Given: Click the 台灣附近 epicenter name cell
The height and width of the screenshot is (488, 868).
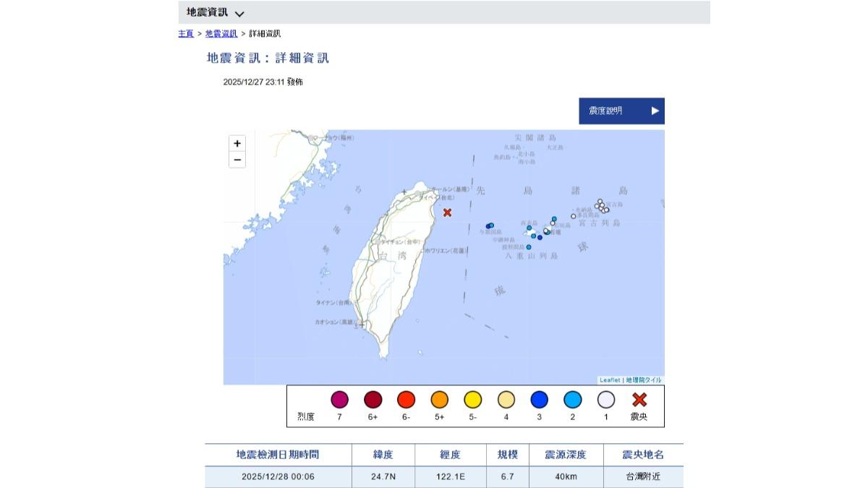Looking at the screenshot, I should pyautogui.click(x=642, y=477).
